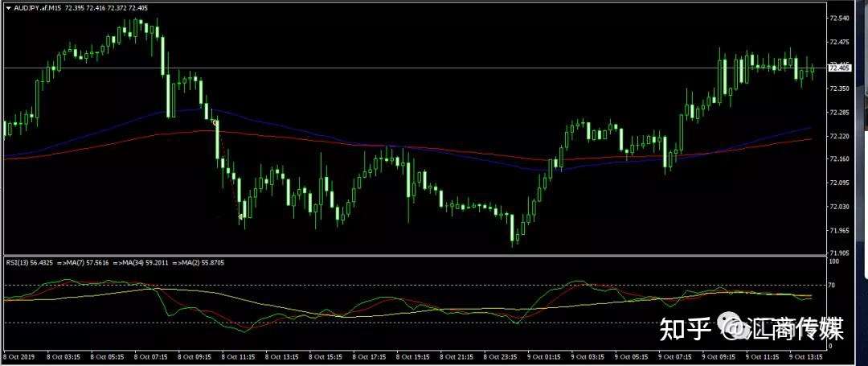Click the 71.965 price axis label
Viewport: 868px width, 366px height.
(839, 230)
